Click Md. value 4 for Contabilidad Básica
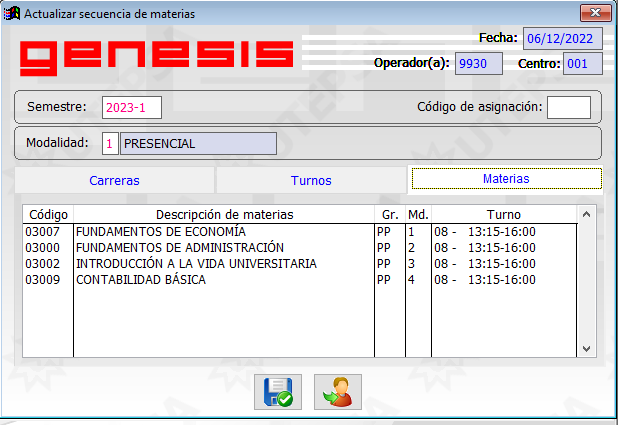618x425 pixels. tap(411, 280)
